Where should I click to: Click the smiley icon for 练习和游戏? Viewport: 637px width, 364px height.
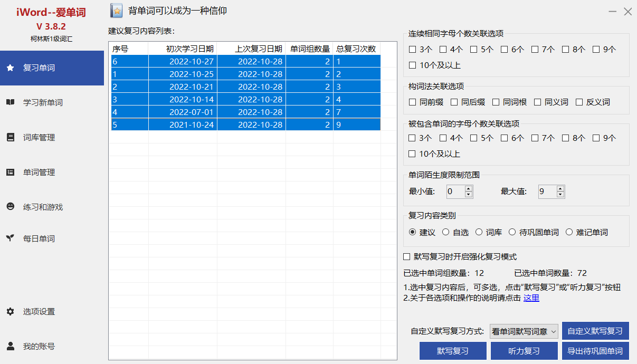tap(10, 207)
